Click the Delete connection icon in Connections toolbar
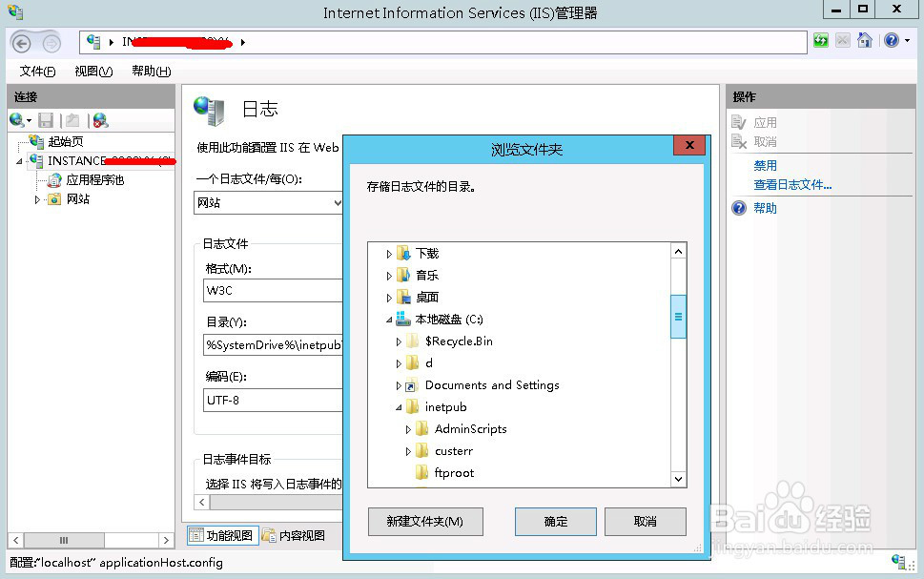924x579 pixels. pyautogui.click(x=101, y=120)
